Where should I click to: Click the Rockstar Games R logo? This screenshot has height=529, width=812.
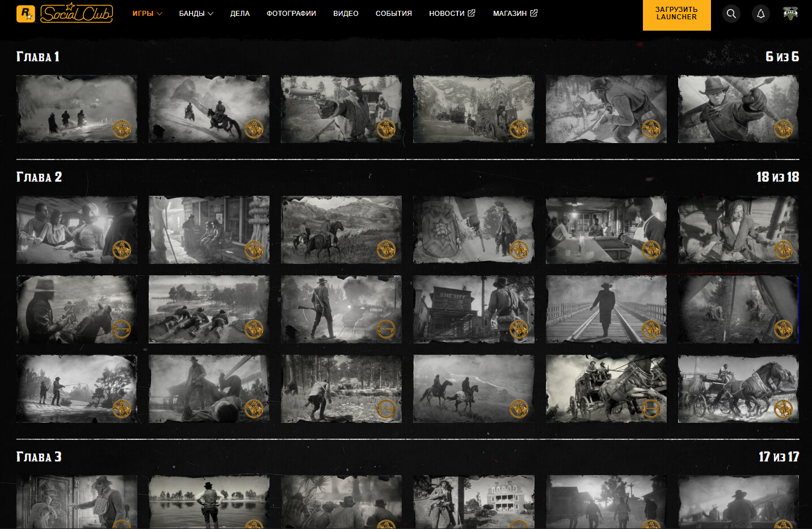pos(26,14)
